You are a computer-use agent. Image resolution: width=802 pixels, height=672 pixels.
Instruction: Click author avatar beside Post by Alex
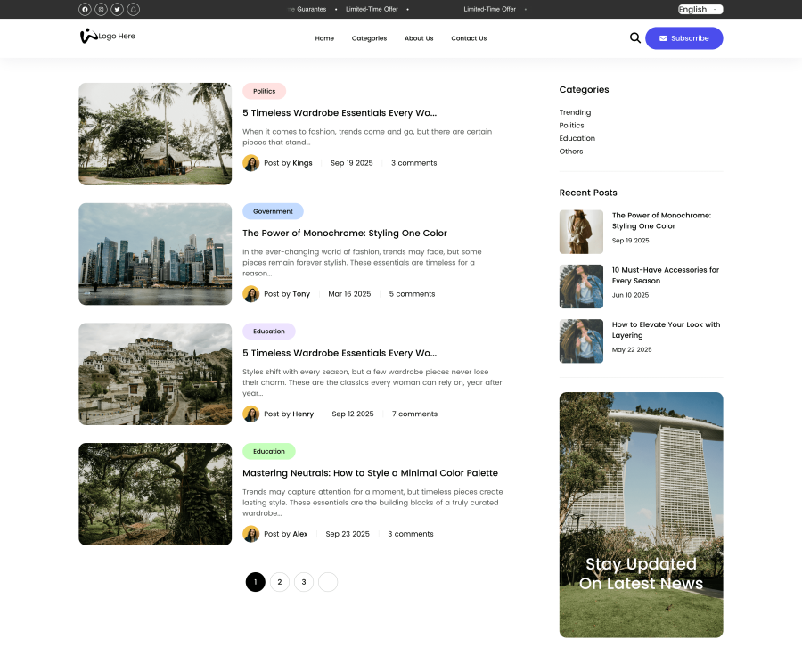pyautogui.click(x=251, y=534)
